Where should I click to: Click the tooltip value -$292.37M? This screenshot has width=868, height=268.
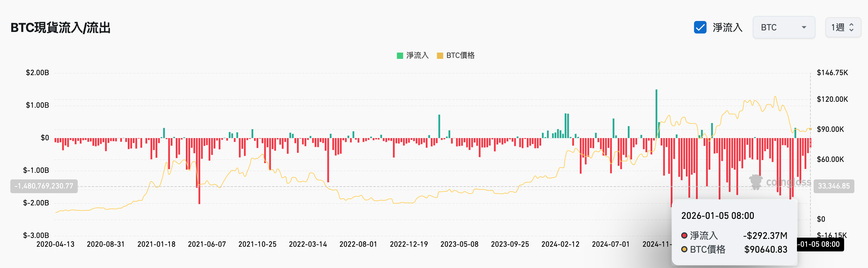[x=765, y=235]
